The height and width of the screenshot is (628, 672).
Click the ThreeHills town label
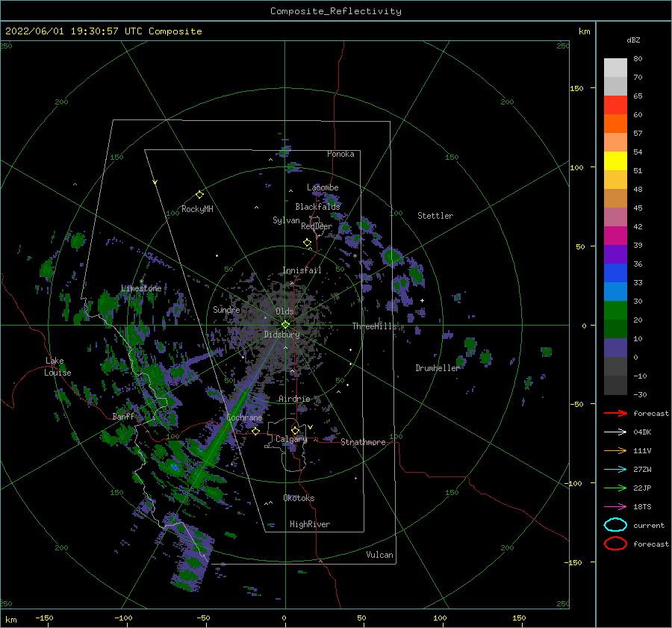375,326
